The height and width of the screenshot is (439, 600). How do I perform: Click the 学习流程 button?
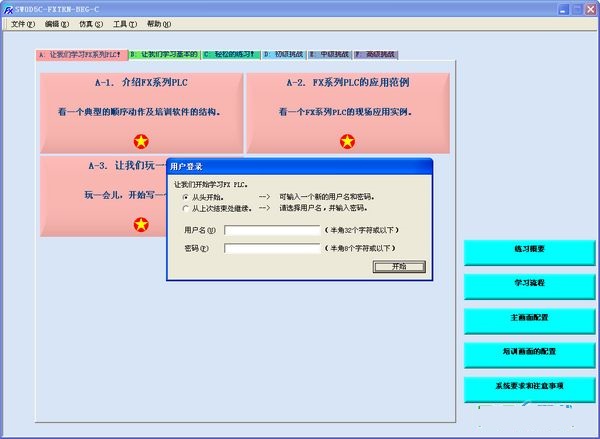click(x=529, y=286)
